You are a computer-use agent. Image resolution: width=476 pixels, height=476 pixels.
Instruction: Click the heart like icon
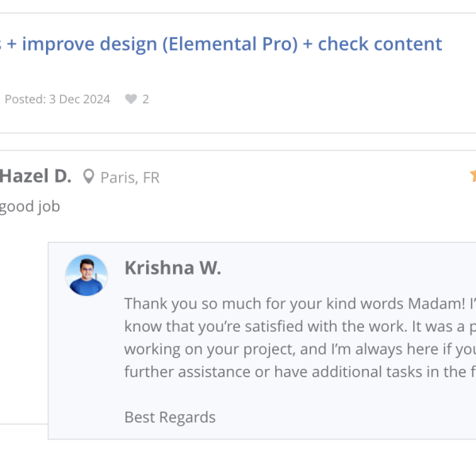129,100
